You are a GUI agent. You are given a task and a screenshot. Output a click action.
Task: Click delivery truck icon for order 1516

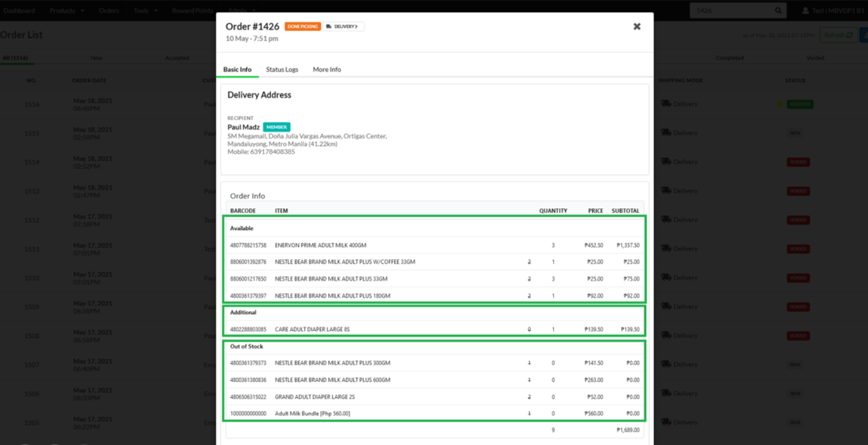[x=666, y=104]
